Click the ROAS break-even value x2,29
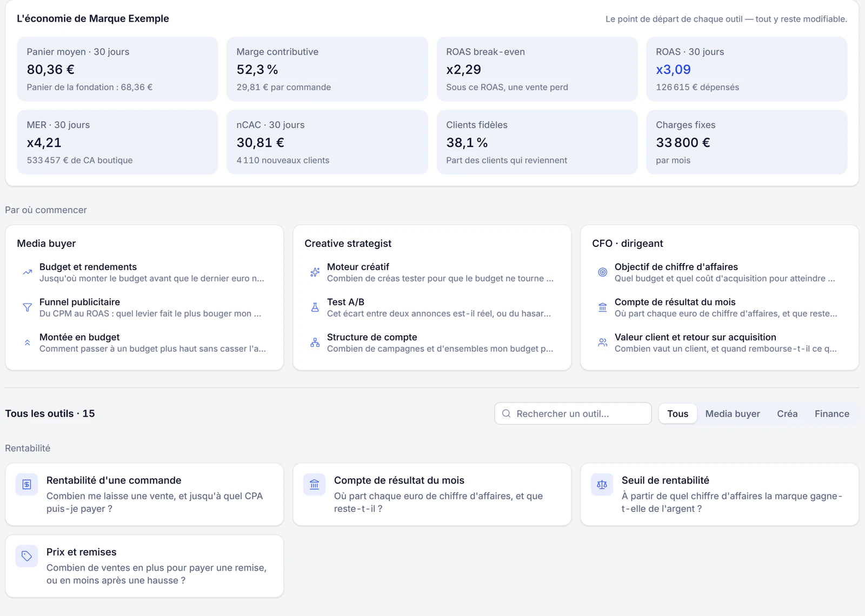Image resolution: width=865 pixels, height=616 pixels. (x=463, y=70)
